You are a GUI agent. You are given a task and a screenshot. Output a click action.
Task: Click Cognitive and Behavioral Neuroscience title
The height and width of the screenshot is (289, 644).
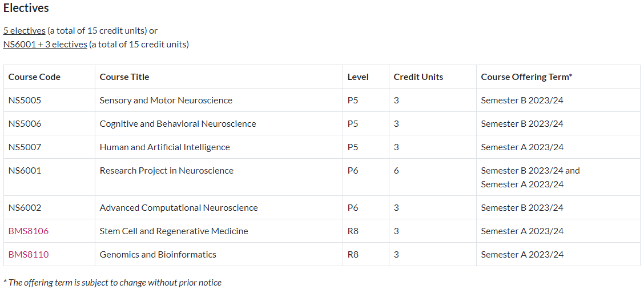[178, 124]
